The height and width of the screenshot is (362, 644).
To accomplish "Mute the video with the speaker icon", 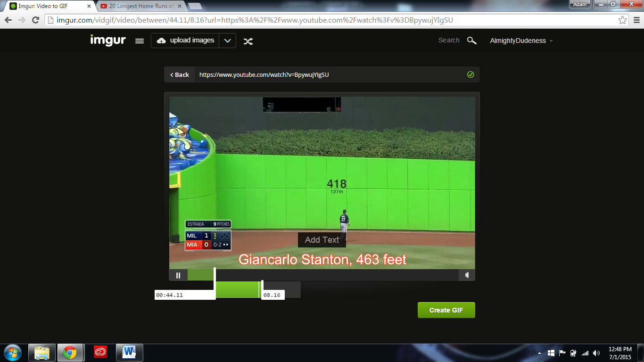I will click(x=467, y=275).
